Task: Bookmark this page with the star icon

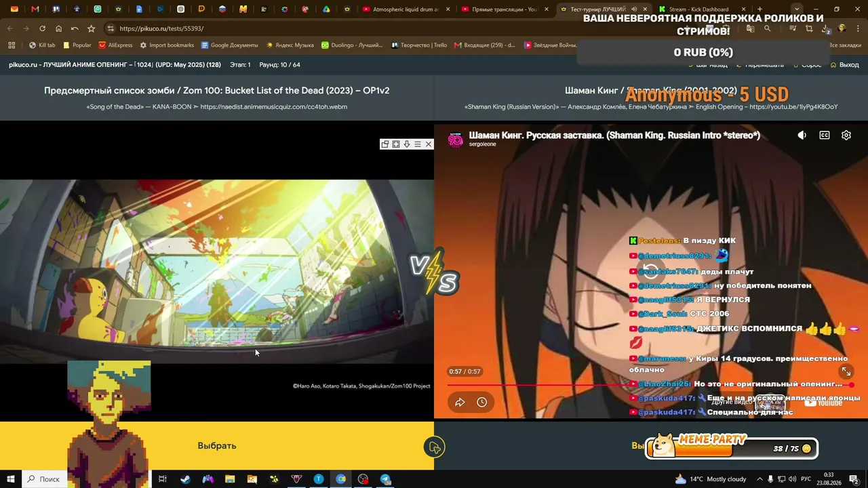Action: [91, 28]
